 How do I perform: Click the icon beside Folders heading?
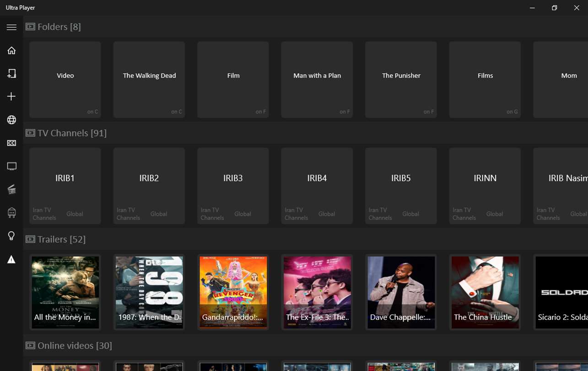[30, 27]
